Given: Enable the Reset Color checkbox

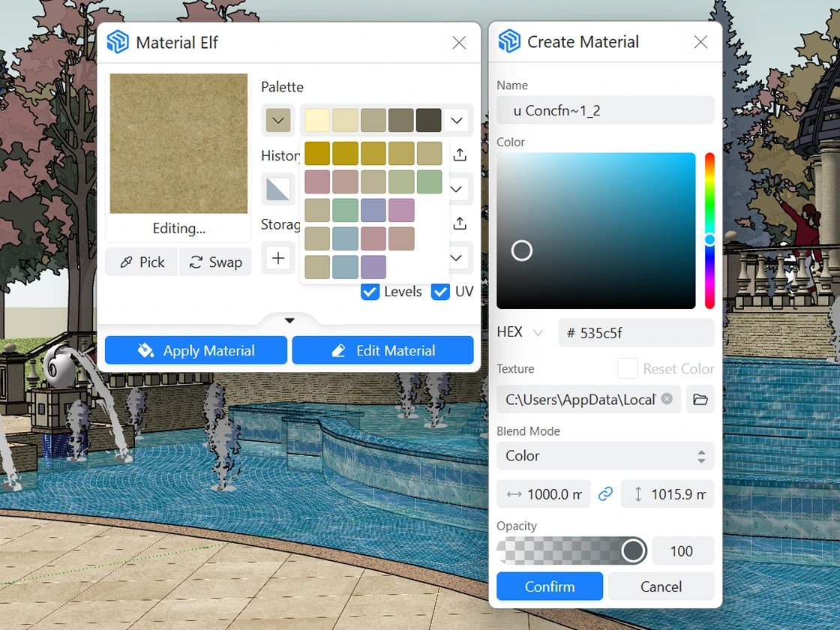Looking at the screenshot, I should [x=627, y=368].
